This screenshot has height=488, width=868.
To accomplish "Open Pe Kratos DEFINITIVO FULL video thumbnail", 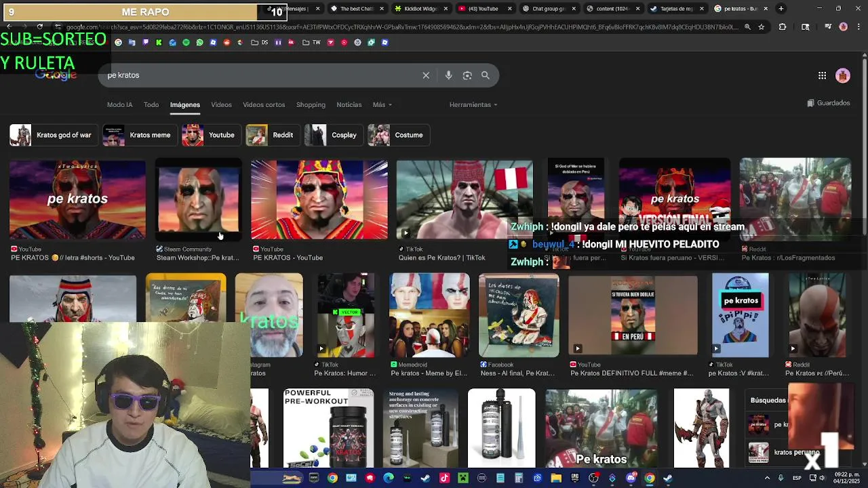I will [x=633, y=315].
